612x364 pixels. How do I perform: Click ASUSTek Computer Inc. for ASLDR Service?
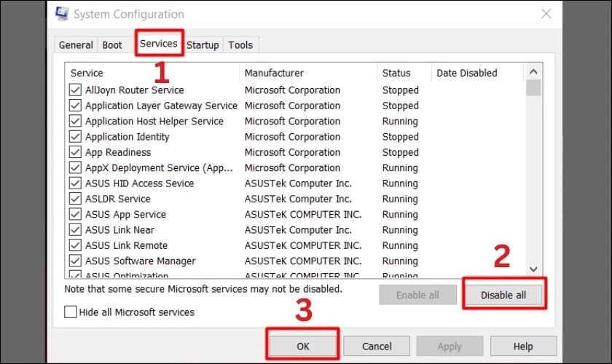click(x=298, y=199)
